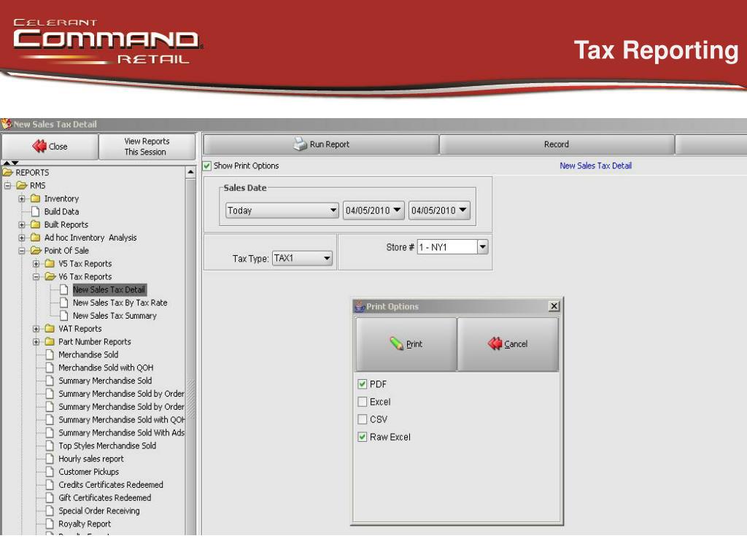The height and width of the screenshot is (560, 747).
Task: Close the Print Options dialog
Action: coord(554,306)
